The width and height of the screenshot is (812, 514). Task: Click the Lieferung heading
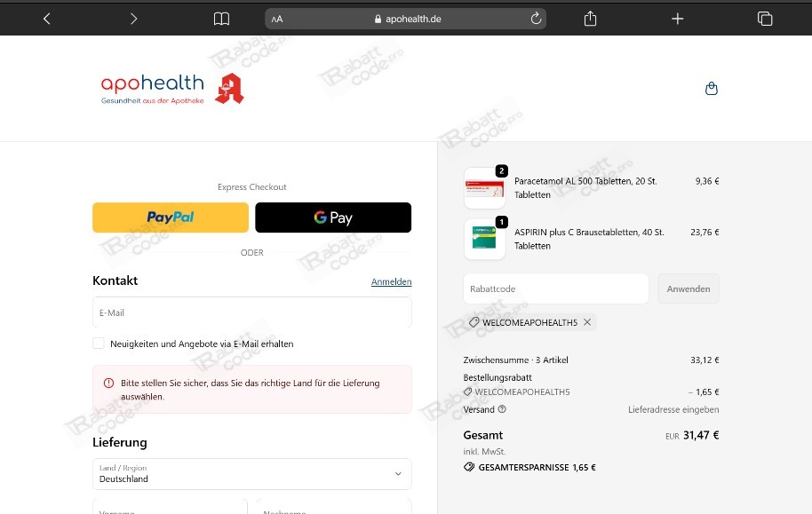coord(120,443)
